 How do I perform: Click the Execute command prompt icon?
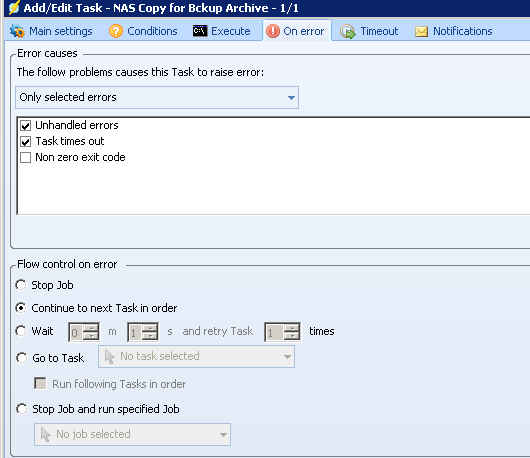[x=200, y=31]
